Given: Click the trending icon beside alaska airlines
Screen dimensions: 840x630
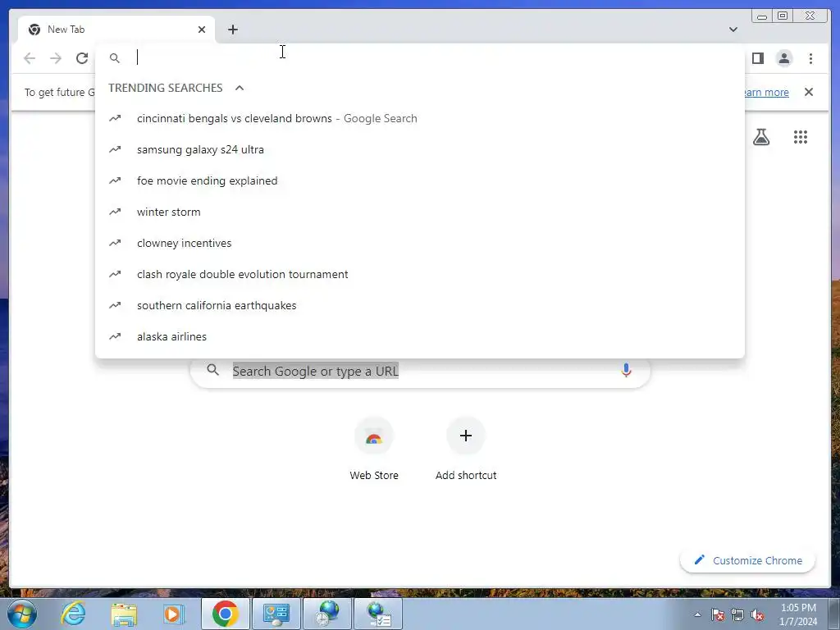Looking at the screenshot, I should (115, 336).
